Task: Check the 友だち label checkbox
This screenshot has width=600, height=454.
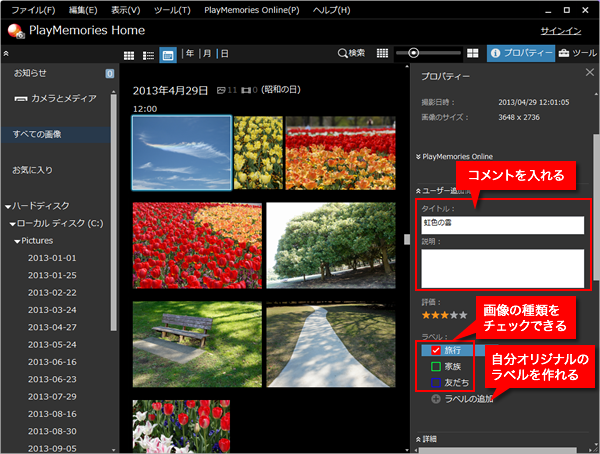Action: click(x=436, y=382)
